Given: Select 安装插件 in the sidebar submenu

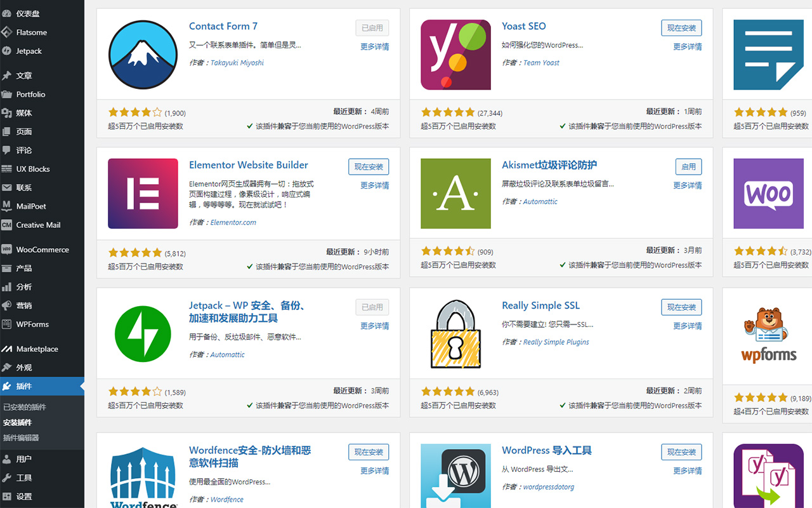Looking at the screenshot, I should coord(17,422).
